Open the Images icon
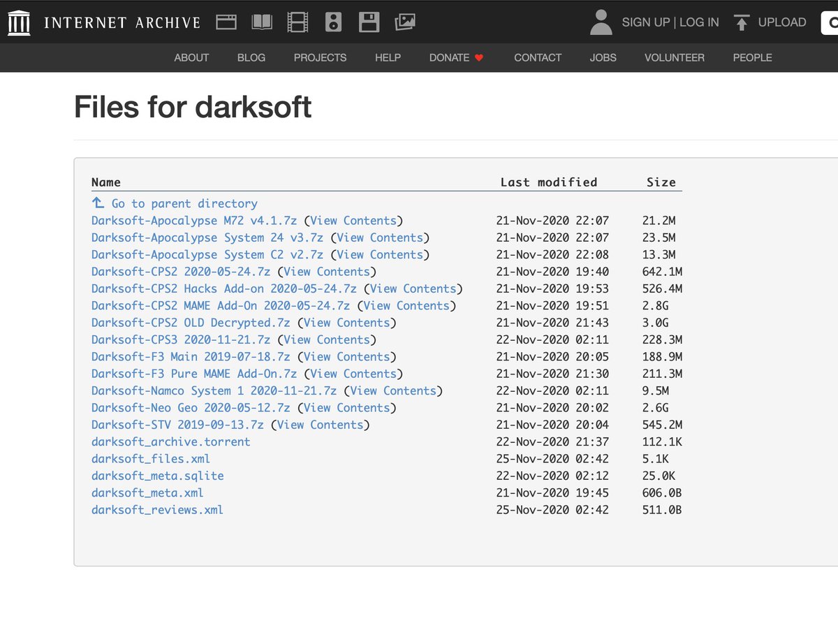 (x=405, y=22)
